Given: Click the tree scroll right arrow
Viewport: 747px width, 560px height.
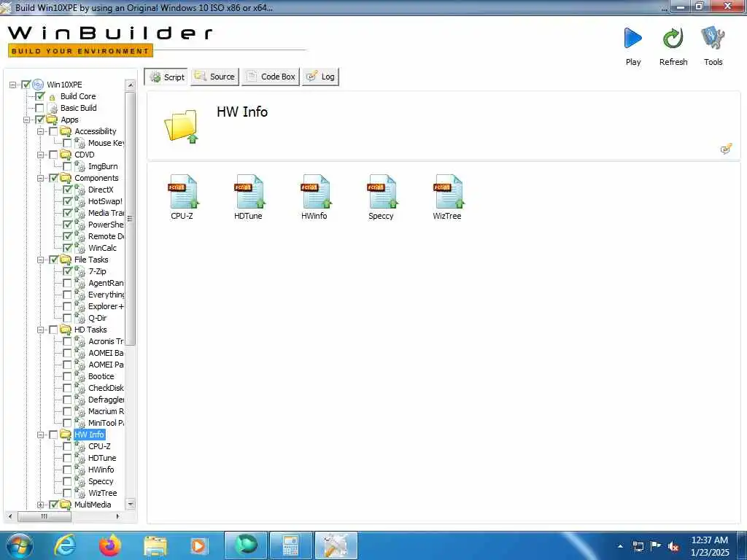Looking at the screenshot, I should pos(117,516).
